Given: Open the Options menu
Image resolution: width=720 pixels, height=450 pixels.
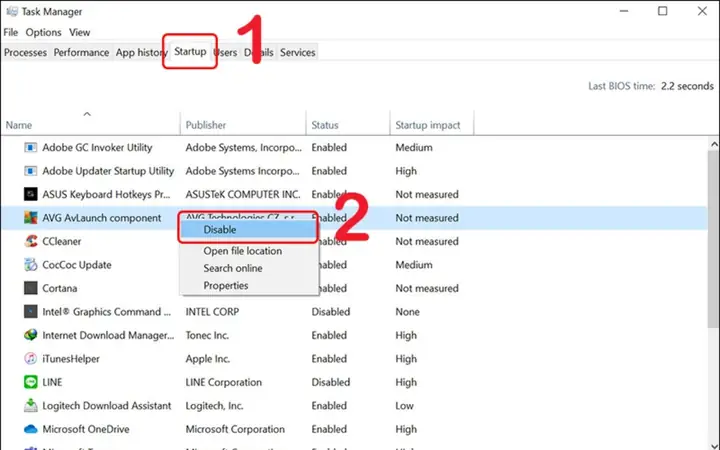Looking at the screenshot, I should coord(43,32).
